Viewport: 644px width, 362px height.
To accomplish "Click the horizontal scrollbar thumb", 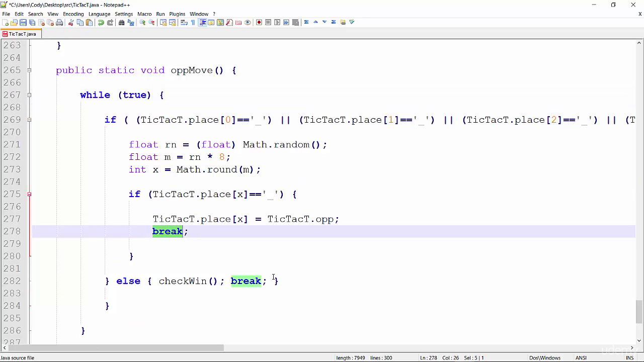I will (x=115, y=348).
